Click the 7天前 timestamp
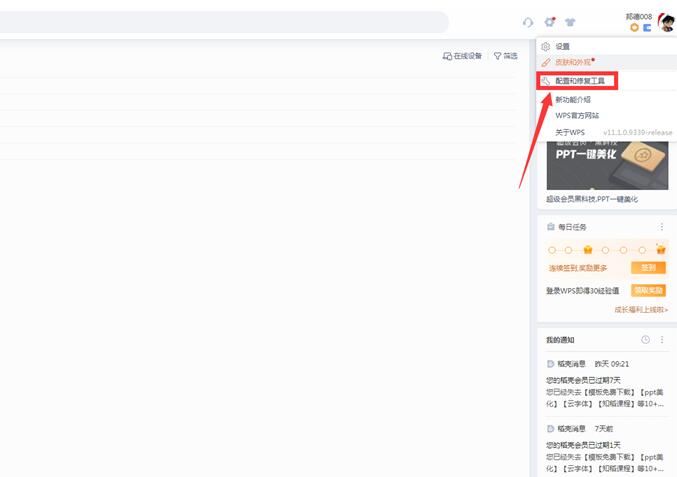The width and height of the screenshot is (677, 477). [x=604, y=429]
